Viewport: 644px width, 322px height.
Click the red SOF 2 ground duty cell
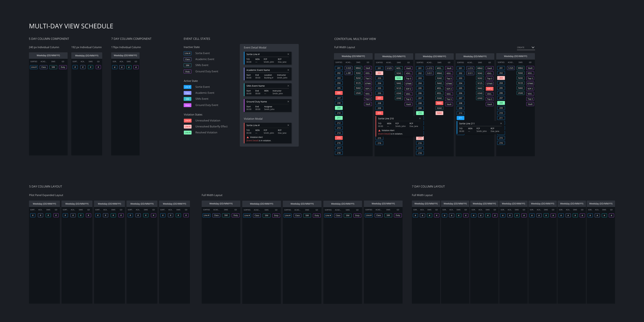pos(489,89)
